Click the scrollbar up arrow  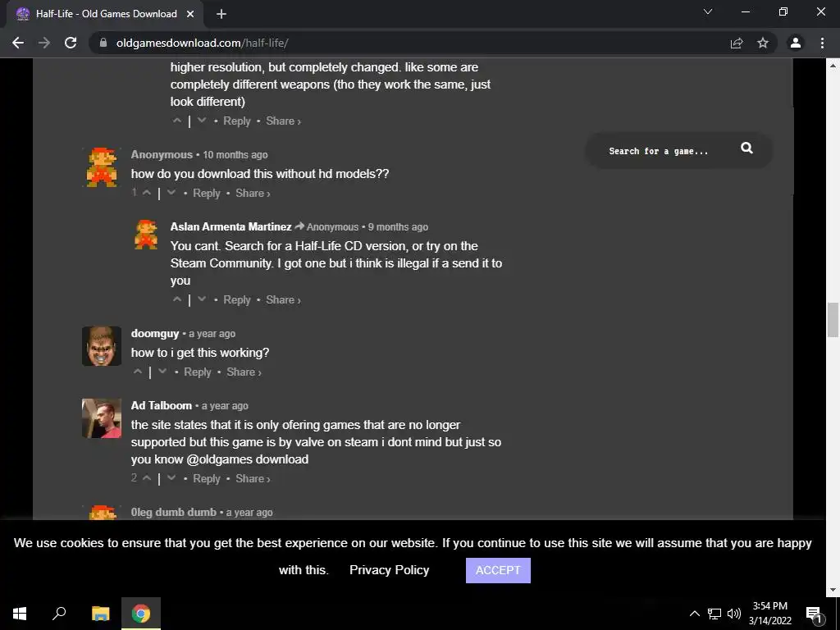coord(833,66)
